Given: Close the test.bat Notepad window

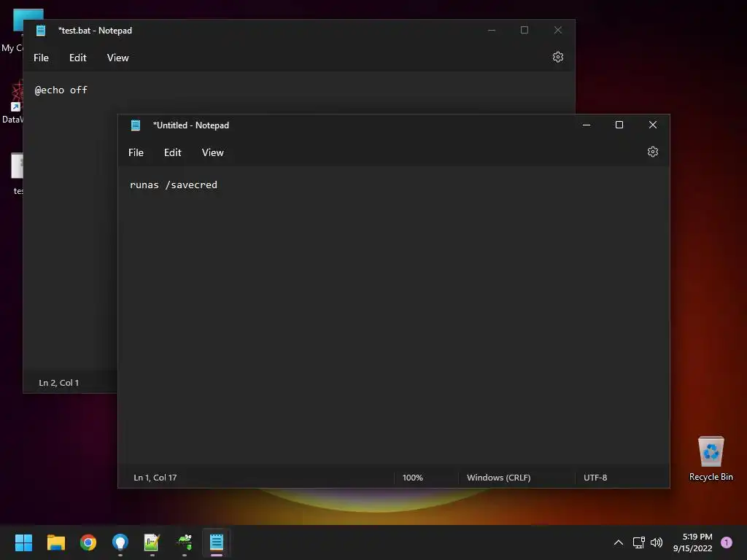Looking at the screenshot, I should pos(558,30).
